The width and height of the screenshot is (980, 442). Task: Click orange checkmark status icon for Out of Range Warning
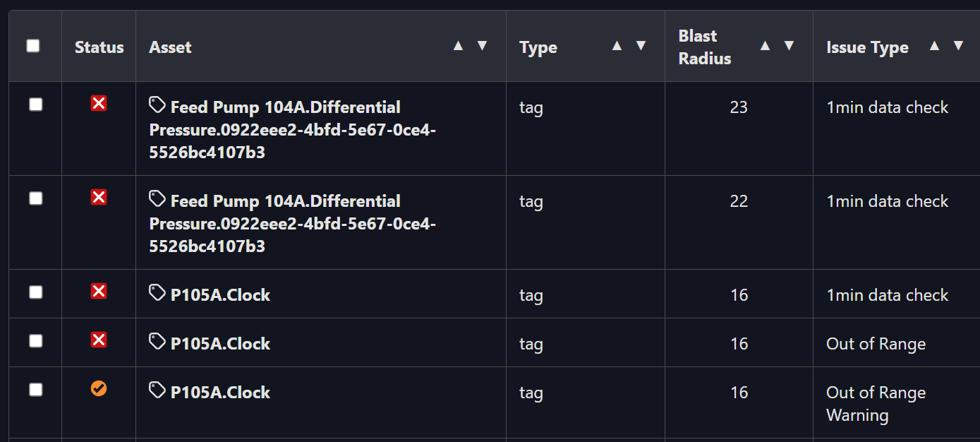coord(99,388)
